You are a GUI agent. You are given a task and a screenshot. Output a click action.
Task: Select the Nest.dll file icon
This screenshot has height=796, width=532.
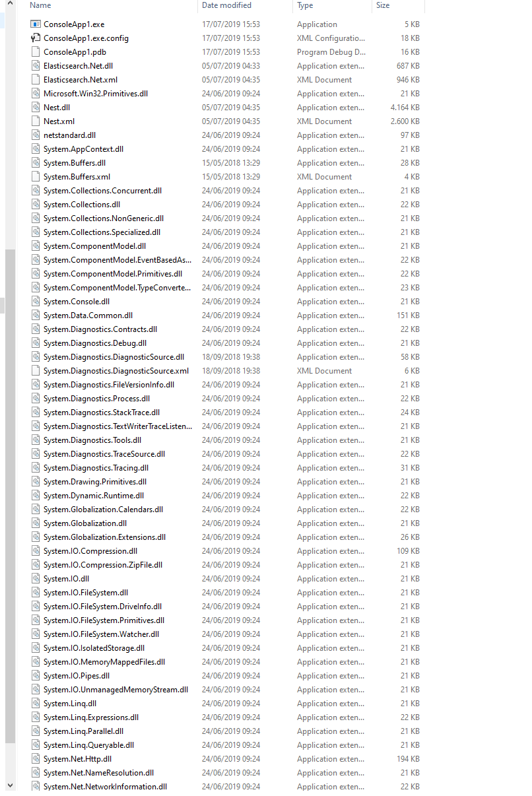(x=34, y=107)
